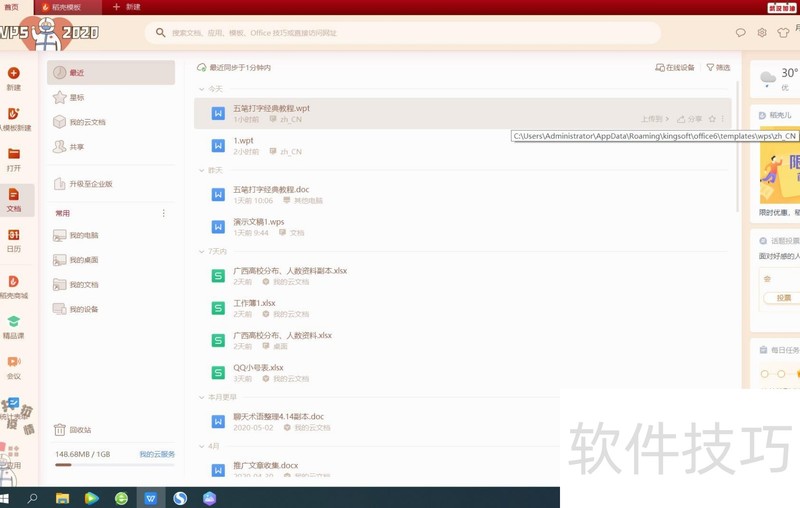Open 工作簿1.xlsx file

tap(462, 308)
